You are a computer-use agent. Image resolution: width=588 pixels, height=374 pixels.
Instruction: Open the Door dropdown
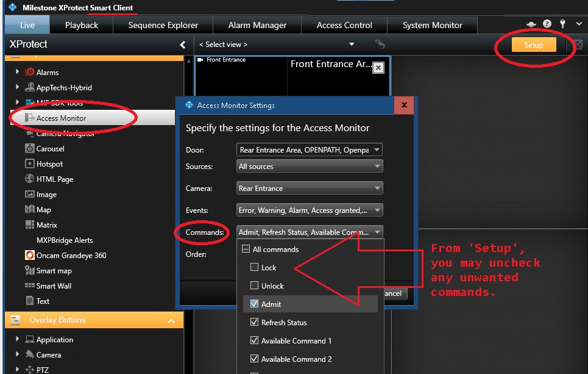pyautogui.click(x=310, y=149)
